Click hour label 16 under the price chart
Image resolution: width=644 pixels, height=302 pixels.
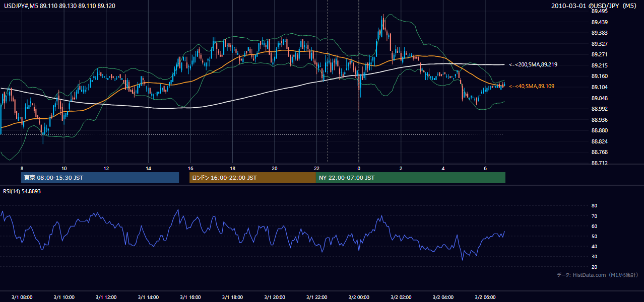190,168
